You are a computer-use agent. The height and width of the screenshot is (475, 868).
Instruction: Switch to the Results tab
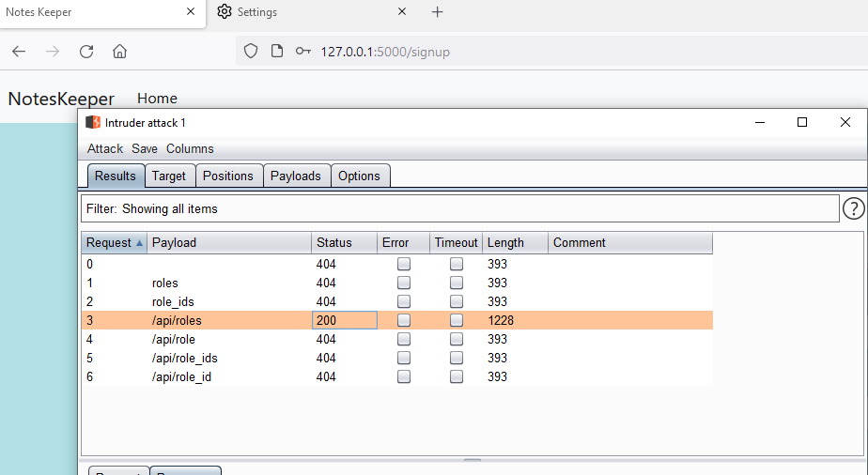point(116,176)
